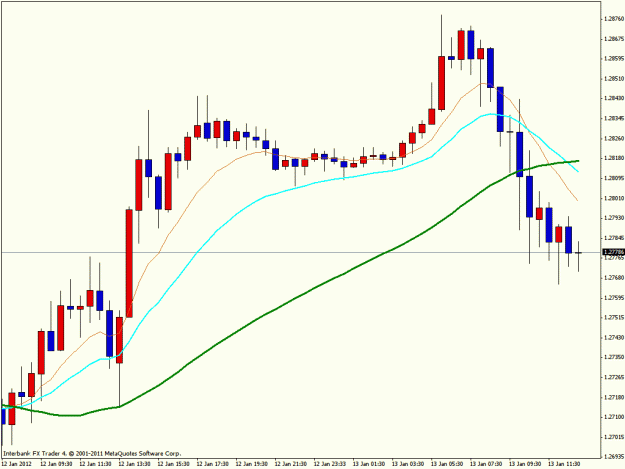Click the '13 Jan 05:30' time axis label
Image resolution: width=625 pixels, height=469 pixels.
pos(447,464)
